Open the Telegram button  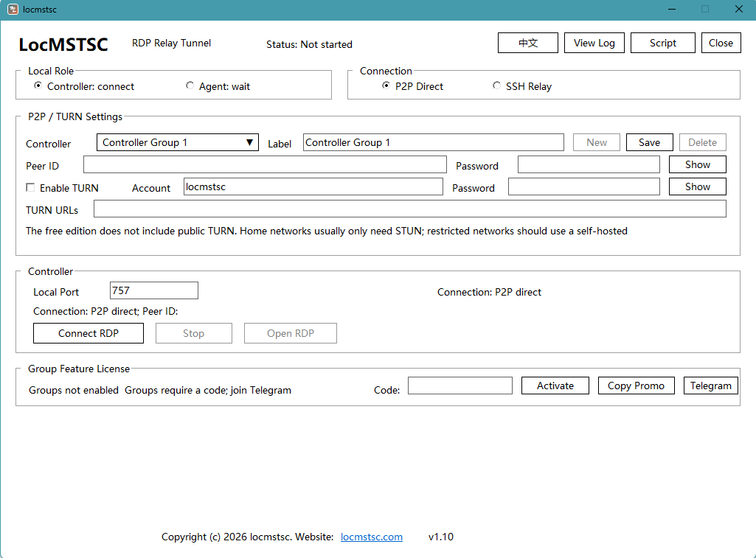pyautogui.click(x=711, y=386)
